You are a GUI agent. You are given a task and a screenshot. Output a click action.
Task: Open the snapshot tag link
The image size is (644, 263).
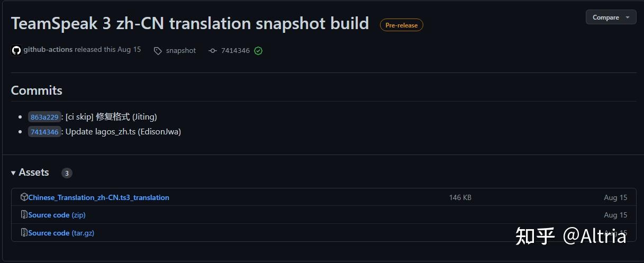[180, 51]
